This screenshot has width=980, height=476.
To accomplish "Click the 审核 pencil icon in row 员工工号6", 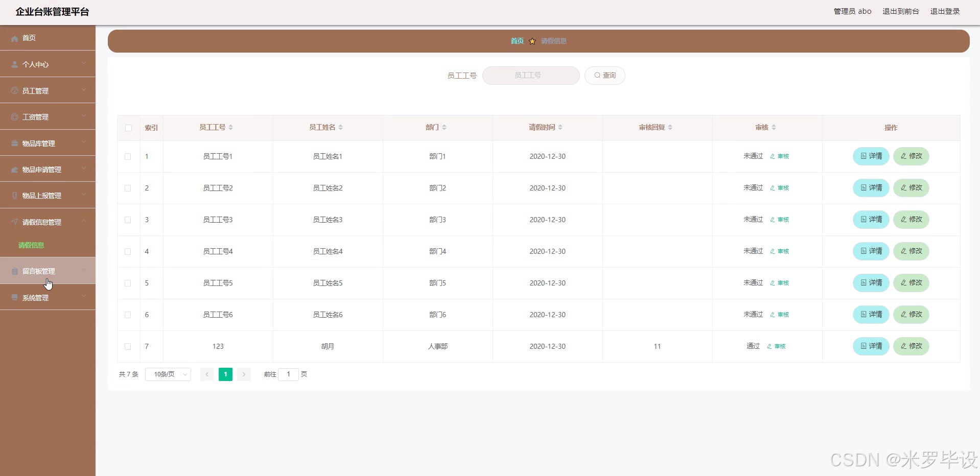I will pyautogui.click(x=773, y=315).
